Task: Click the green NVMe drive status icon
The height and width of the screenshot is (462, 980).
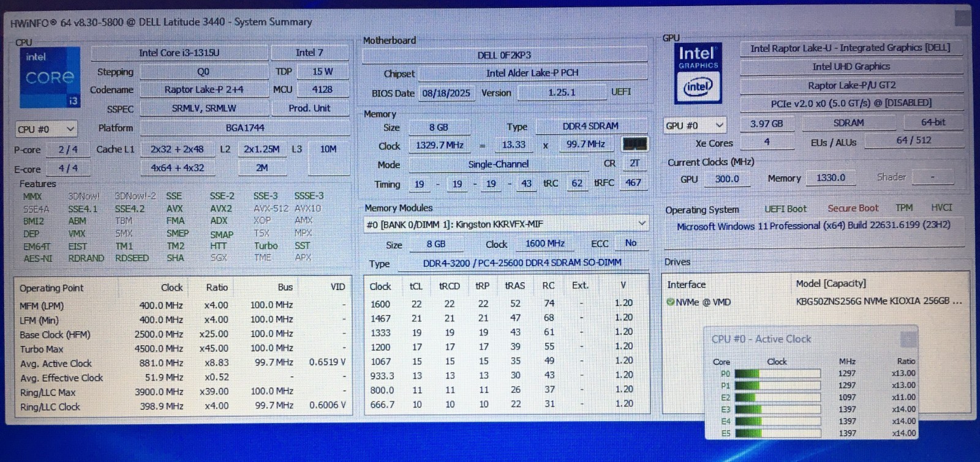Action: 670,302
